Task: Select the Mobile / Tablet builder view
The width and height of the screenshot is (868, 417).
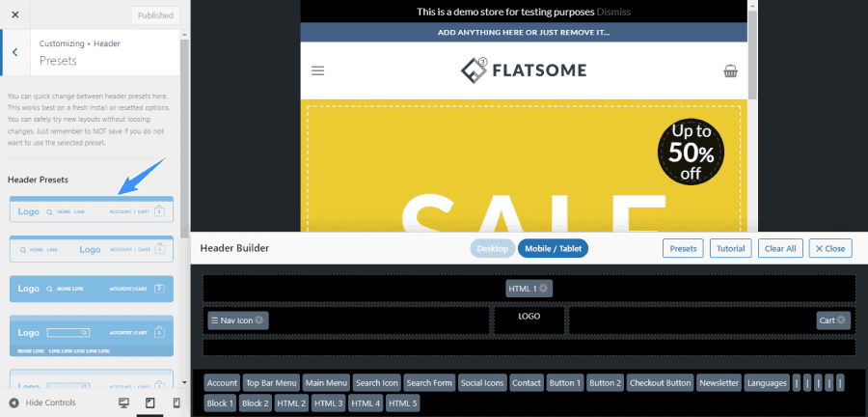Action: tap(553, 249)
